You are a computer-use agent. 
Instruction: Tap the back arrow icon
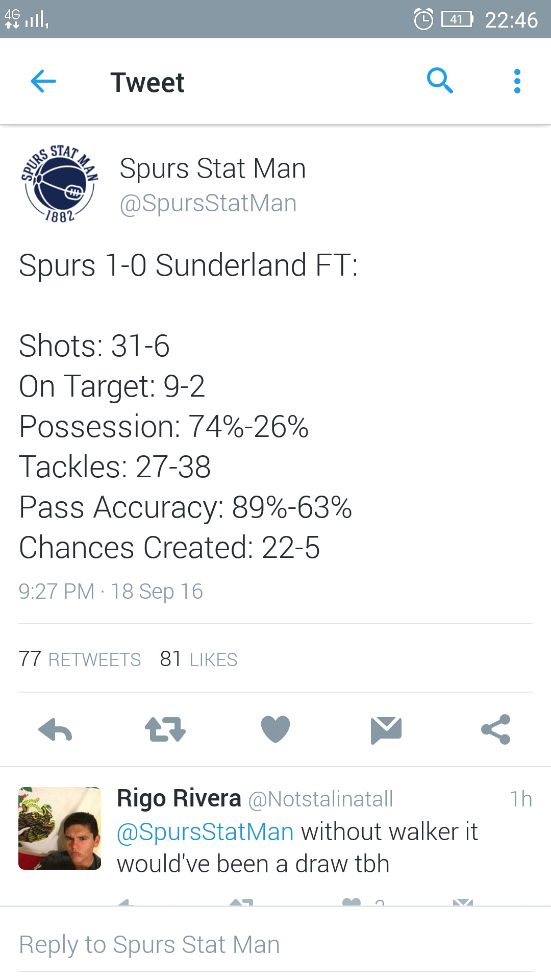(x=43, y=82)
